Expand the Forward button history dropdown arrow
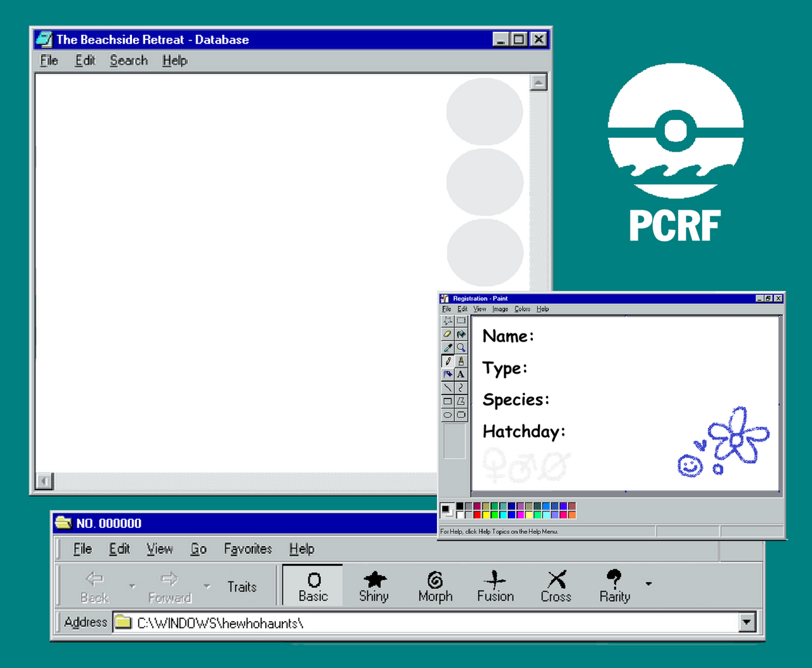This screenshot has width=812, height=668. coord(207,586)
